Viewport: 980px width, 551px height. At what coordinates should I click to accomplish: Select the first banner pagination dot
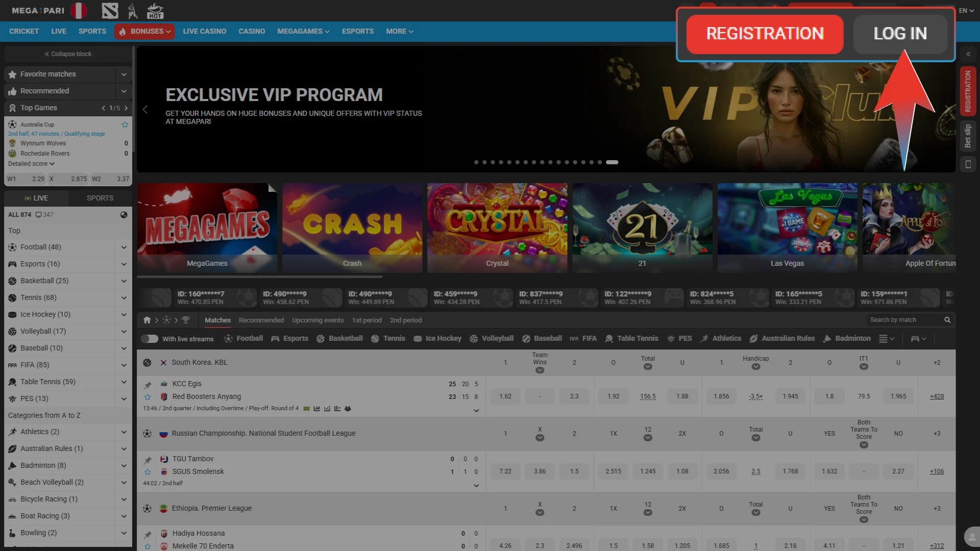pyautogui.click(x=476, y=162)
